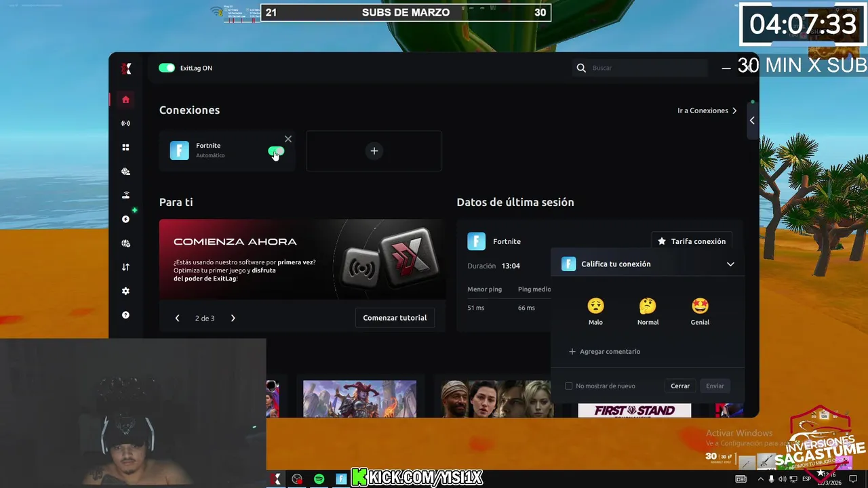Viewport: 868px width, 488px height.
Task: Rate the connection as Genial
Action: tap(700, 311)
